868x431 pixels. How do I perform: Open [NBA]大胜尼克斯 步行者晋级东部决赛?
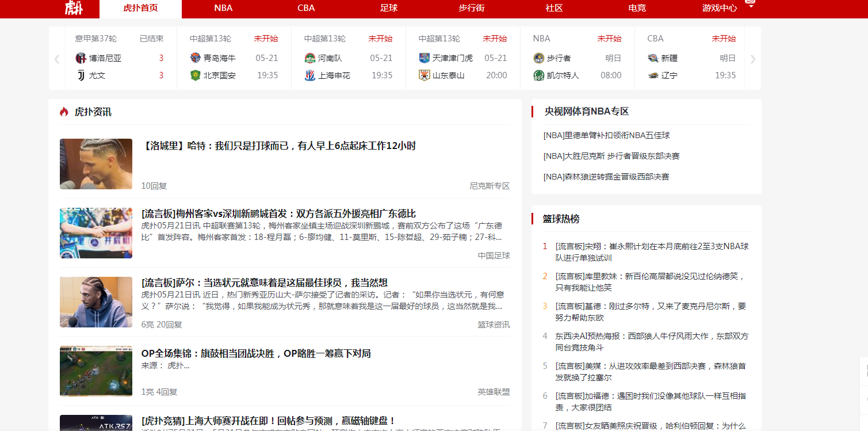tap(611, 156)
